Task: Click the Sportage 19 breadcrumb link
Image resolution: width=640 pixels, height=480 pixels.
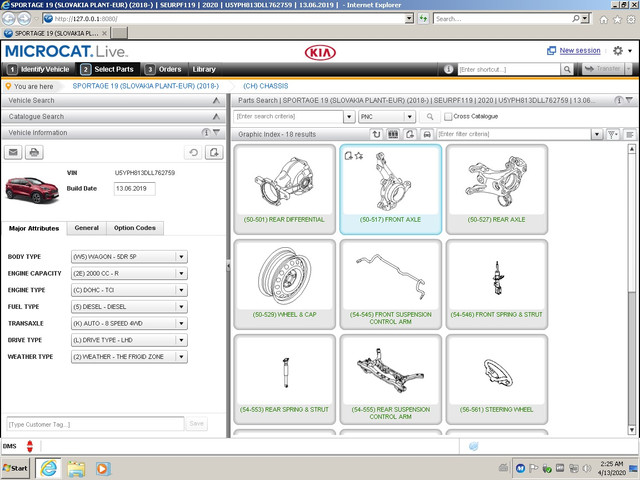Action: (x=146, y=86)
